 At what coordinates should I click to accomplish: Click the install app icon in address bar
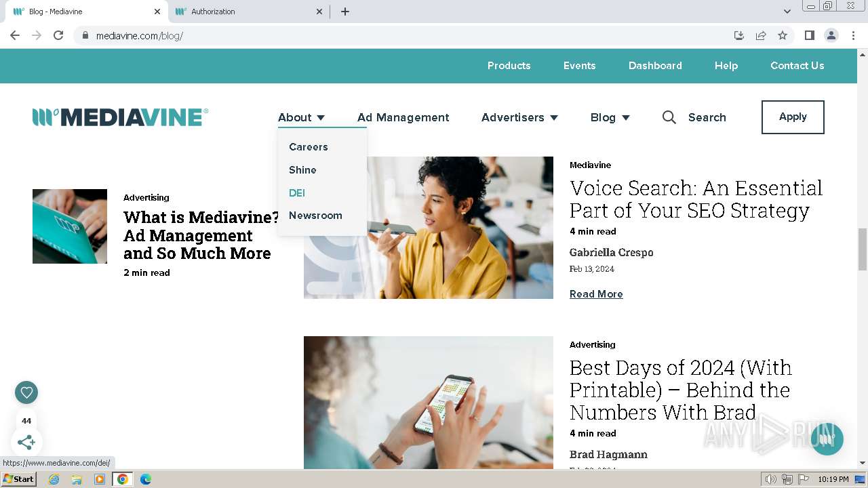click(x=739, y=35)
